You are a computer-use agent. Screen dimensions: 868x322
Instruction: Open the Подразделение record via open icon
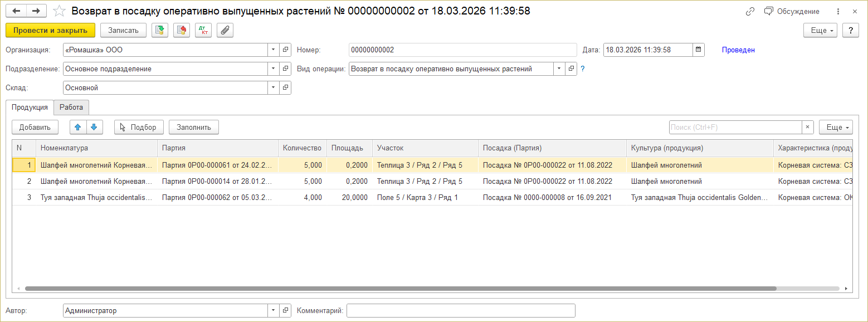285,69
